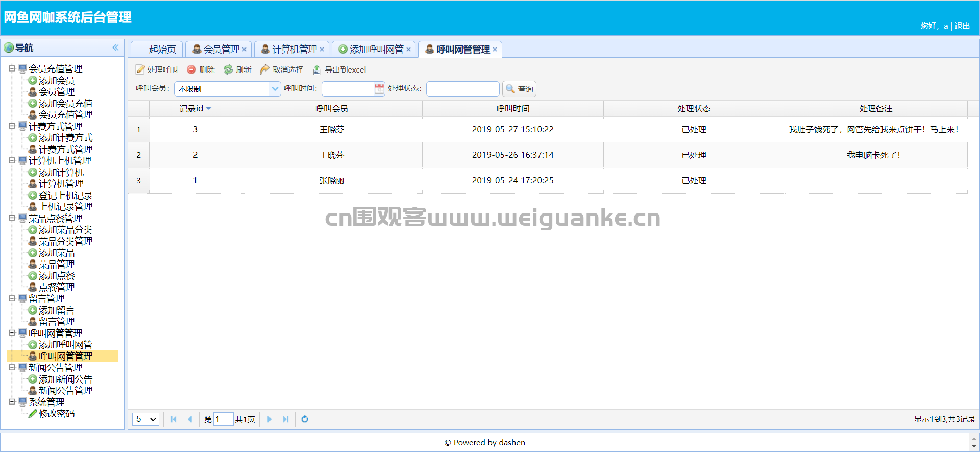980x452 pixels.
Task: Click the 退出 logout link
Action: click(962, 26)
